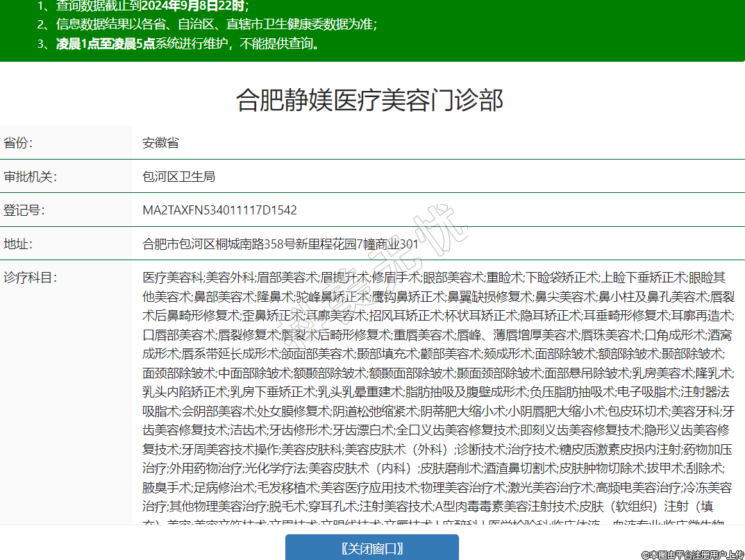This screenshot has width=745, height=560.
Task: Click the 登记号 row label
Action: [x=24, y=210]
